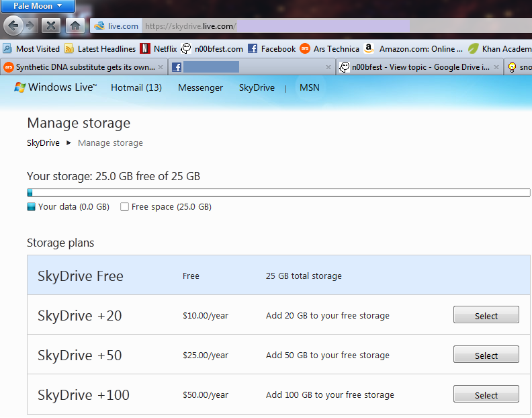This screenshot has height=418, width=532.
Task: Open the Amazon.com bookmark
Action: [x=413, y=49]
